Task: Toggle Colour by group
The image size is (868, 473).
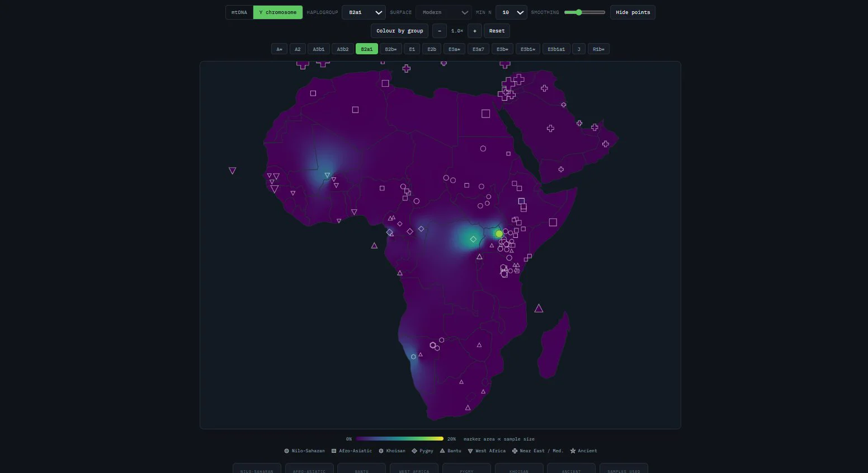Action: click(x=400, y=31)
